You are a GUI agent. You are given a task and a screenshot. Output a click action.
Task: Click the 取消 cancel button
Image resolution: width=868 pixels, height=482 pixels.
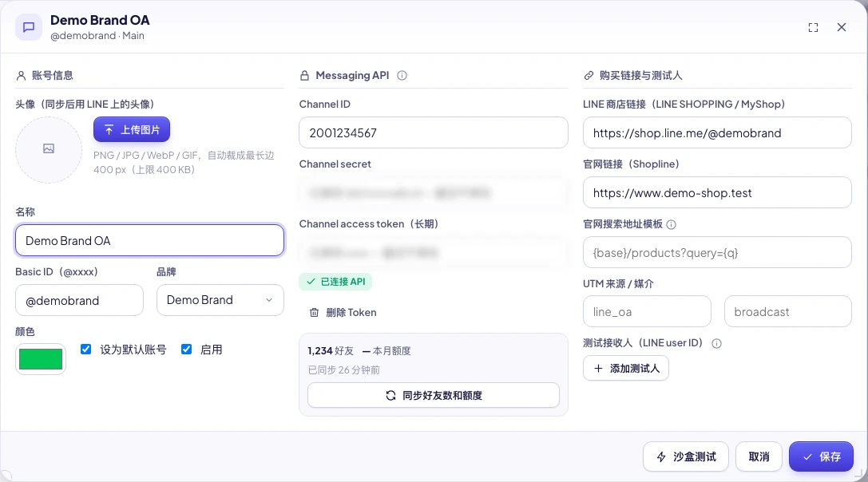pos(759,456)
